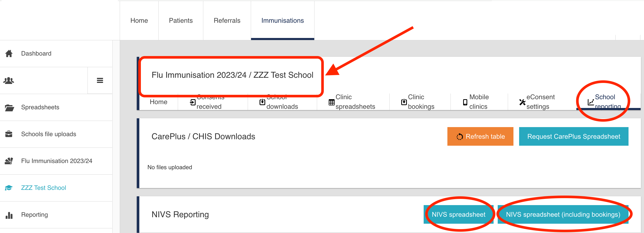644x233 pixels.
Task: Open the hamburger menu in sidebar
Action: tap(100, 81)
